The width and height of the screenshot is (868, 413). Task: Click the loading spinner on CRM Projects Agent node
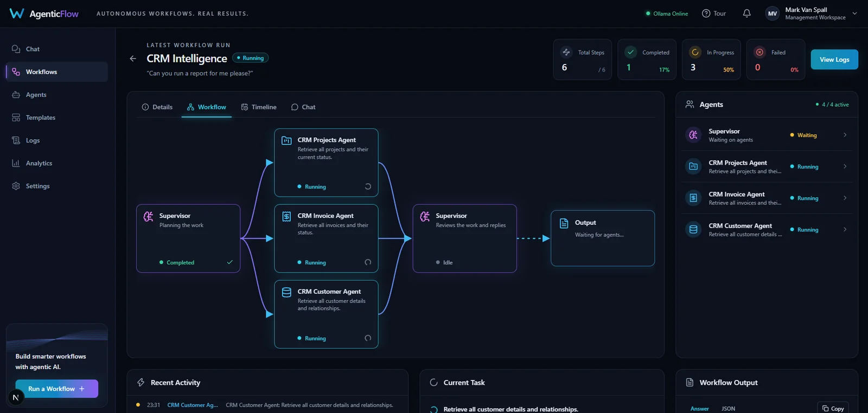(x=368, y=186)
